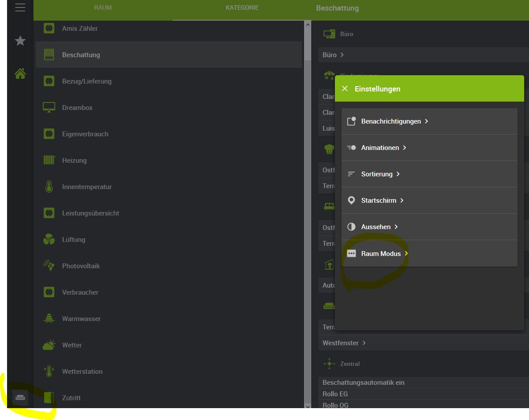
Task: Select the Zutritt category
Action: coord(169,398)
